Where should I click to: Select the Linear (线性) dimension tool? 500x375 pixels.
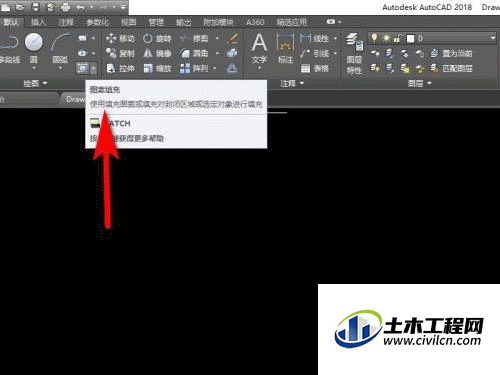pyautogui.click(x=314, y=38)
